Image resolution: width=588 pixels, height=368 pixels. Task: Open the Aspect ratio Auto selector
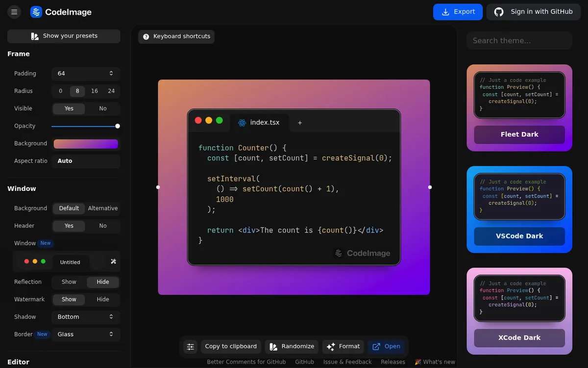click(86, 161)
